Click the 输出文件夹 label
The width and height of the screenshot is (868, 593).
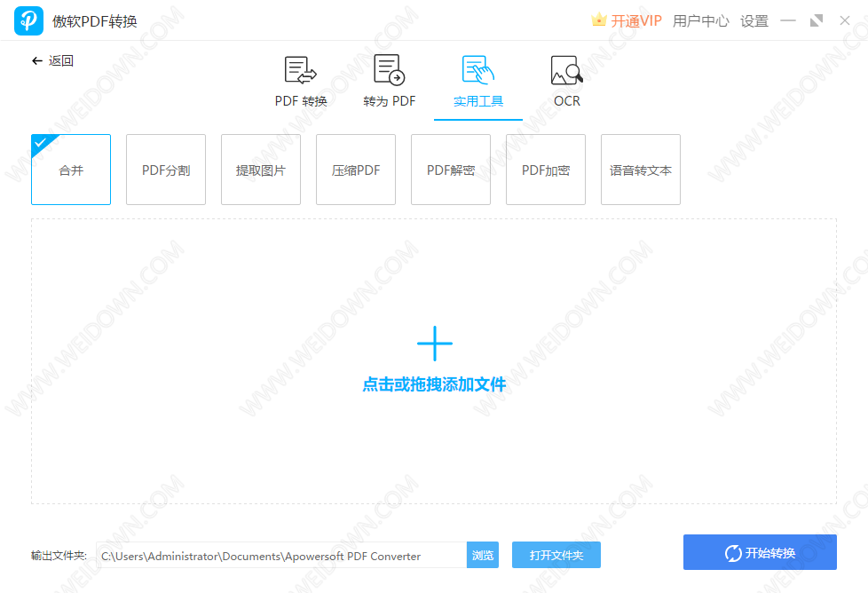(59, 556)
